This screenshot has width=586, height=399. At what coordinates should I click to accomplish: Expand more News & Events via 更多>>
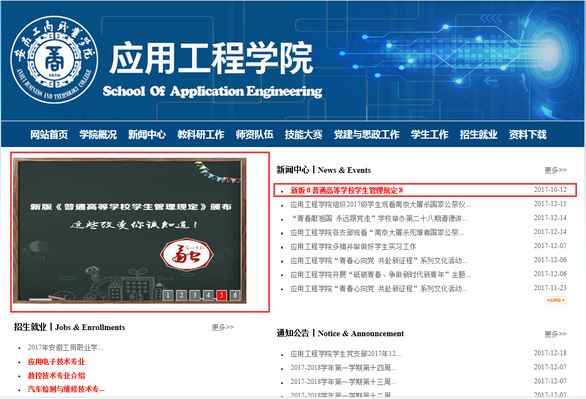coord(555,170)
